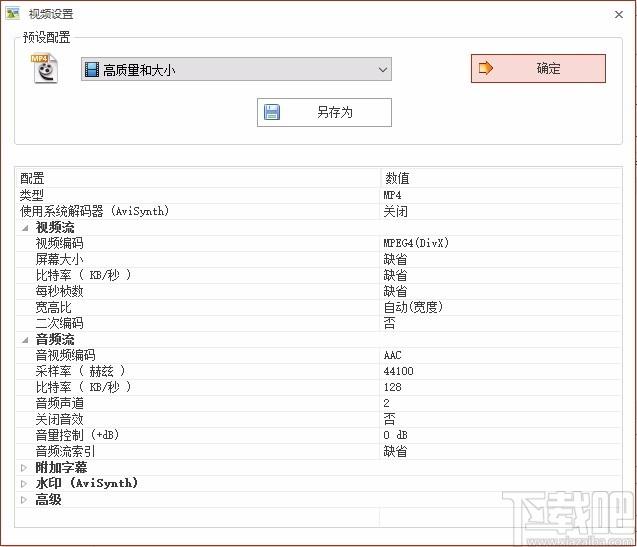Close the 视频设置 dialog

619,15
